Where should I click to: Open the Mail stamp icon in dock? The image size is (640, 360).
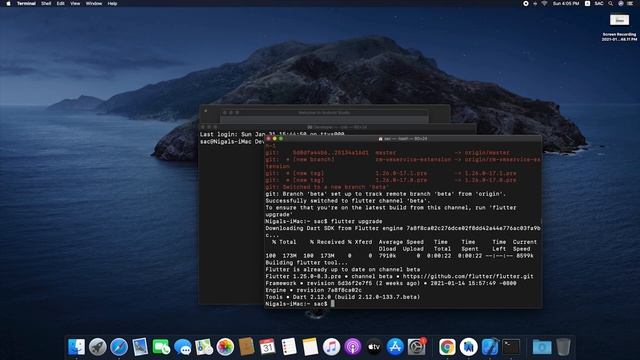pyautogui.click(x=140, y=347)
